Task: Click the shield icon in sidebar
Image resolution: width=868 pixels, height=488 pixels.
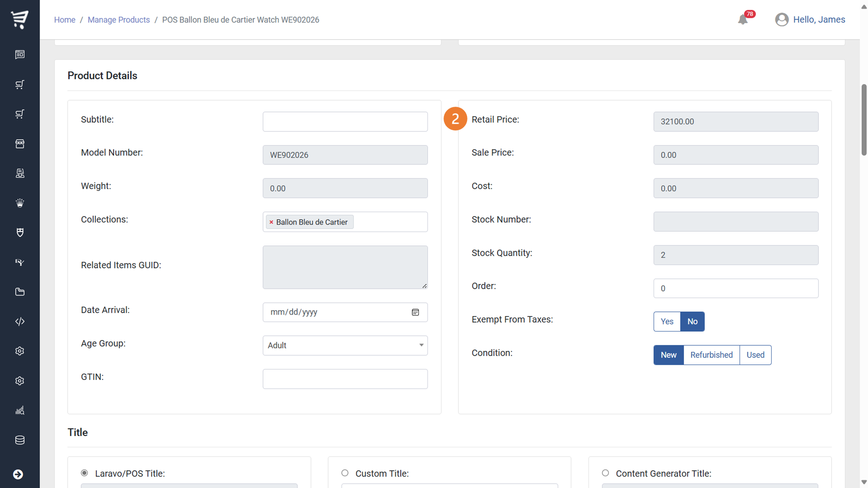Action: tap(20, 233)
